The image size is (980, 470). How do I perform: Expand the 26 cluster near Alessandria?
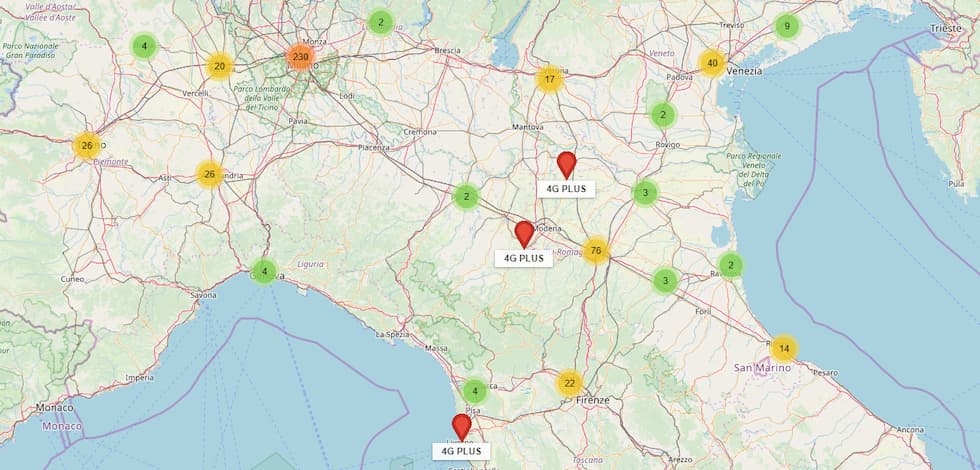209,174
